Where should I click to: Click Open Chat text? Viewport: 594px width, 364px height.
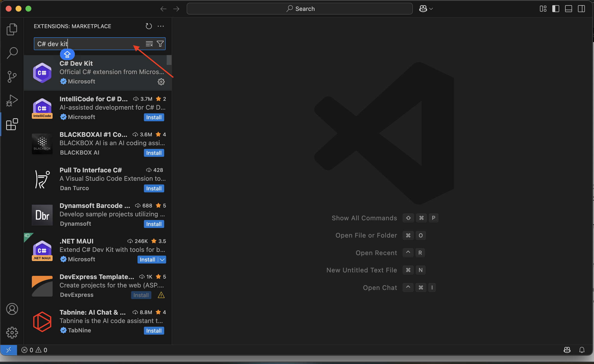pyautogui.click(x=380, y=288)
